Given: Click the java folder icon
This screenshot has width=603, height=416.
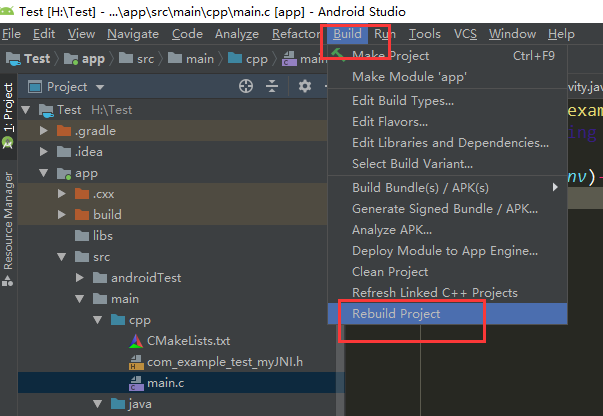Looking at the screenshot, I should (118, 404).
